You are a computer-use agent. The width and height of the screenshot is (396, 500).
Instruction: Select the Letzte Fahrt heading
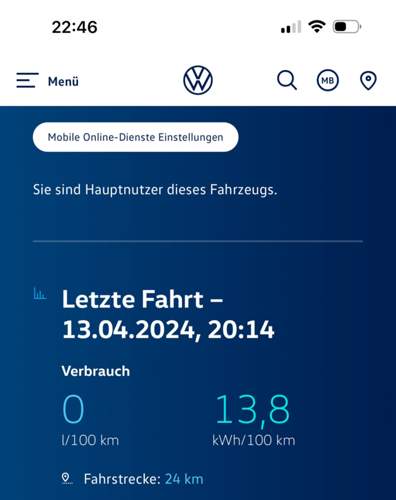pyautogui.click(x=143, y=299)
